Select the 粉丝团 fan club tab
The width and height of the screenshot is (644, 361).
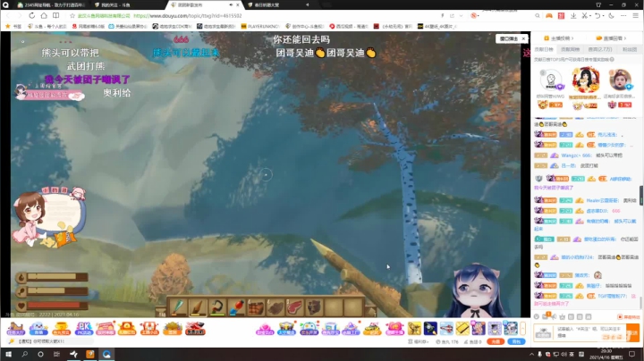click(630, 49)
